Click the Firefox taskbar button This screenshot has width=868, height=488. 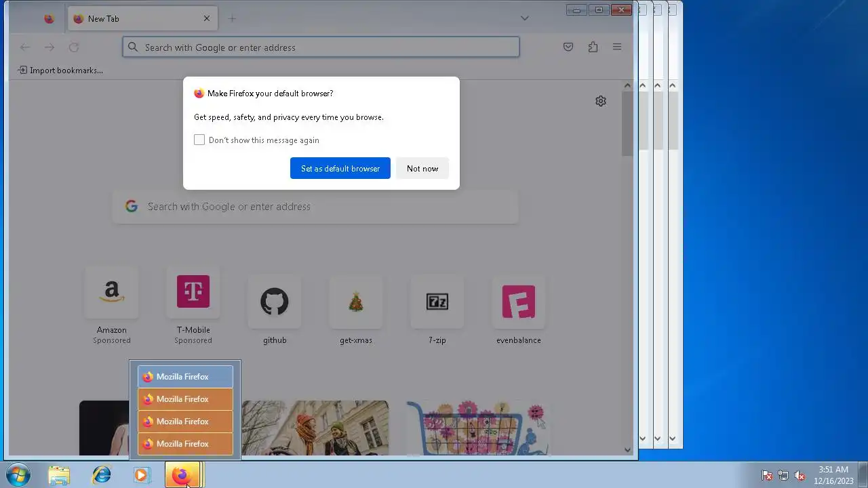coord(182,475)
